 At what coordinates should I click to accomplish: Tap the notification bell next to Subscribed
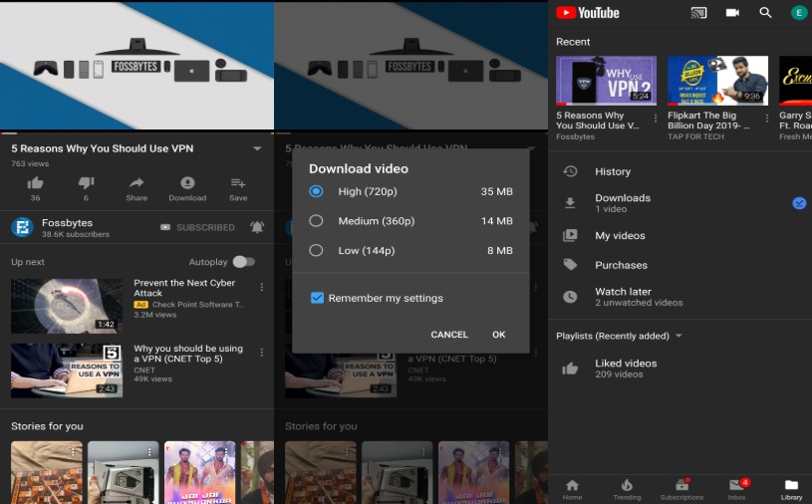257,227
